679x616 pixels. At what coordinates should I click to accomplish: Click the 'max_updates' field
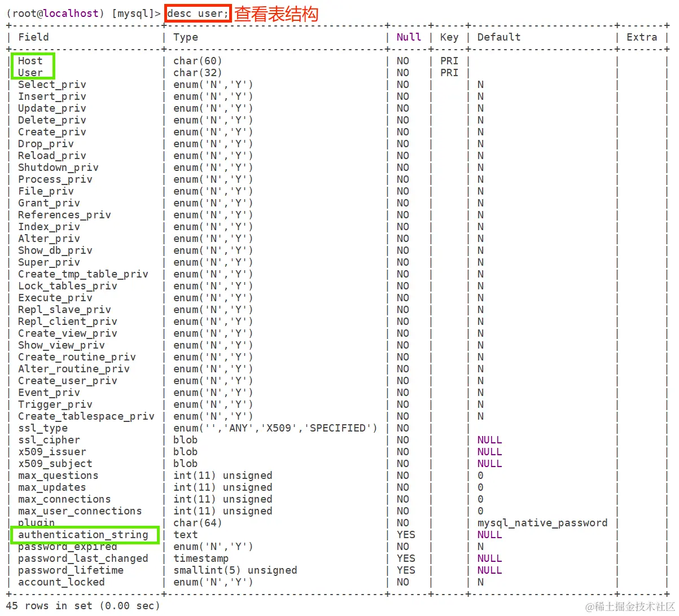(x=52, y=487)
